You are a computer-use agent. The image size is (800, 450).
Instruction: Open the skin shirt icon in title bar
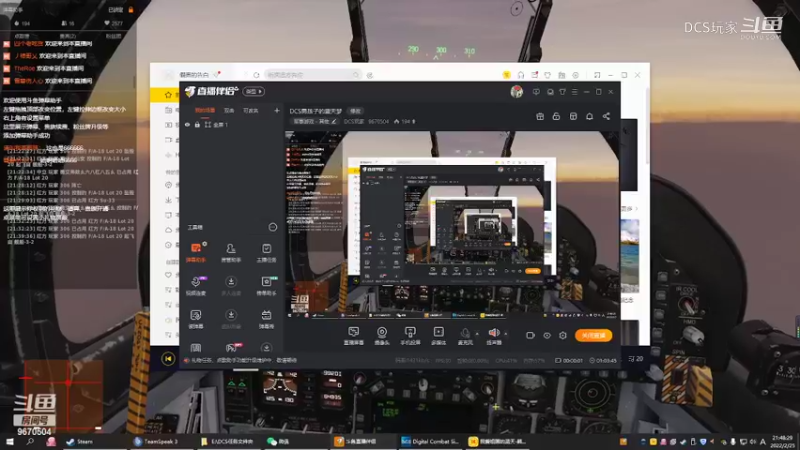(562, 92)
